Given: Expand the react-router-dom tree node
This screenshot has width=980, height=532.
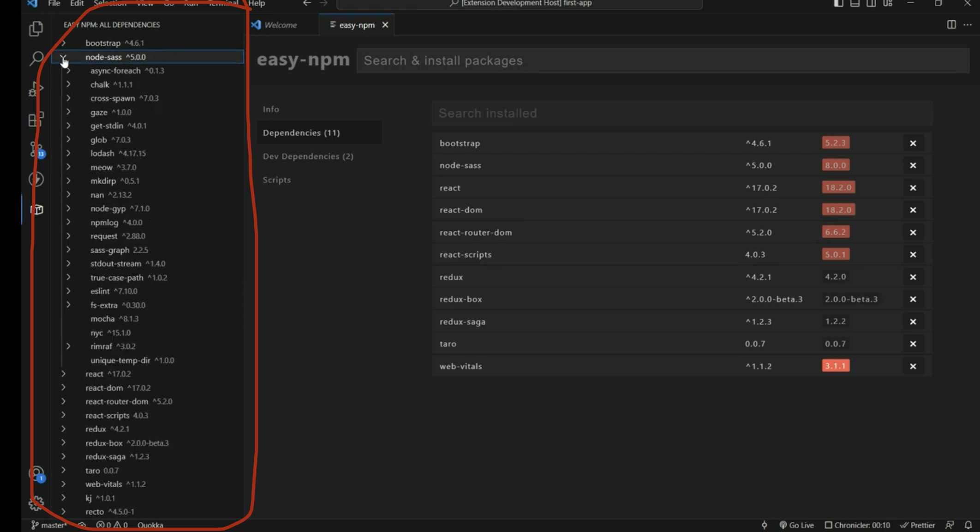Looking at the screenshot, I should tap(63, 401).
